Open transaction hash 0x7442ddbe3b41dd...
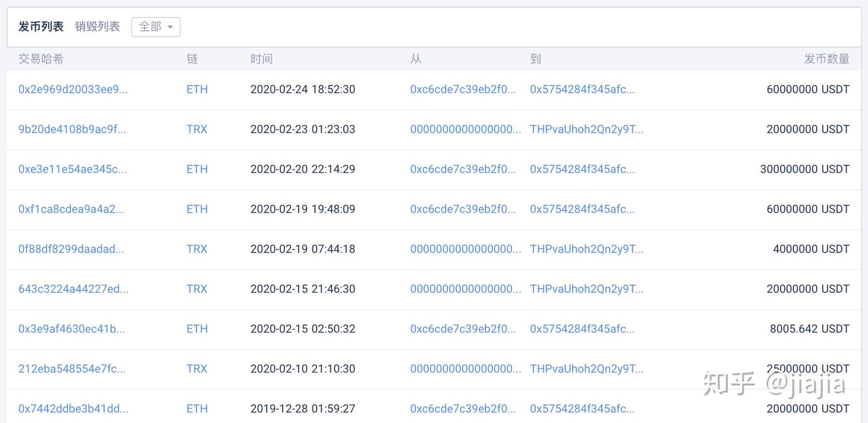The image size is (868, 423). point(73,409)
